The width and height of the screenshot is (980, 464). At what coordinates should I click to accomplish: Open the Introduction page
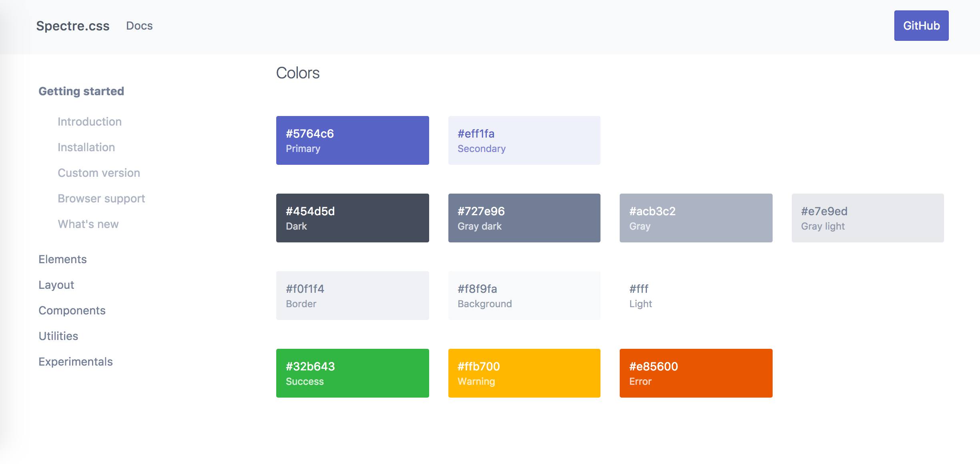[90, 122]
